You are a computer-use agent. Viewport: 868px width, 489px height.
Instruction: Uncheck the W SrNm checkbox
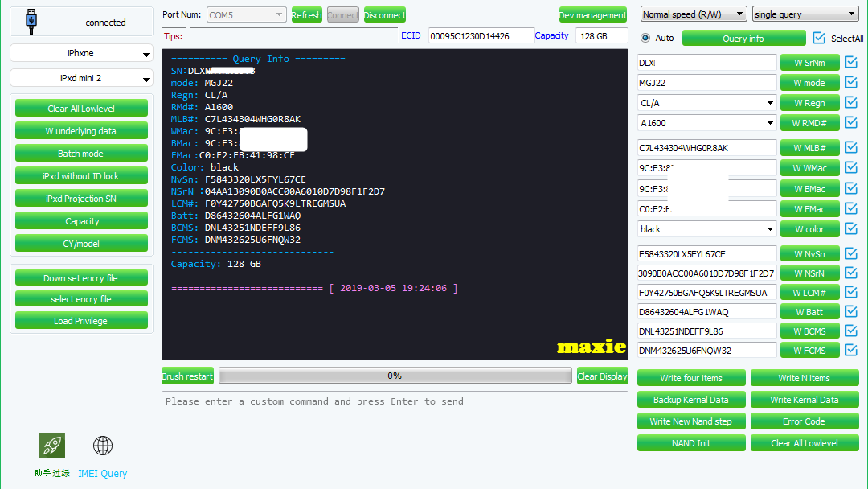(x=851, y=63)
